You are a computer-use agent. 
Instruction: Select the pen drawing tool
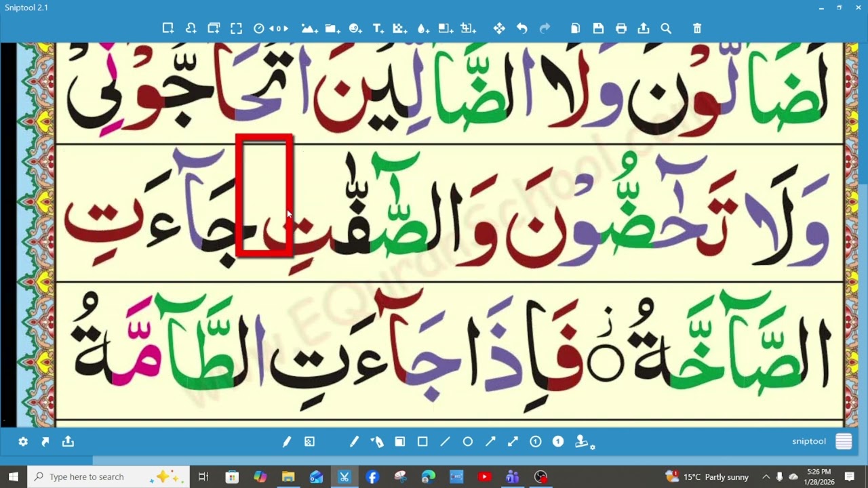287,442
